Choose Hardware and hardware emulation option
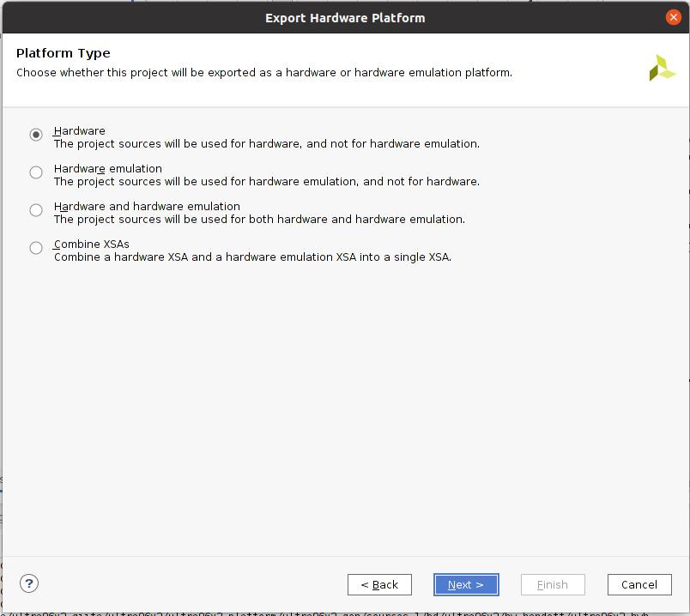 (36, 210)
